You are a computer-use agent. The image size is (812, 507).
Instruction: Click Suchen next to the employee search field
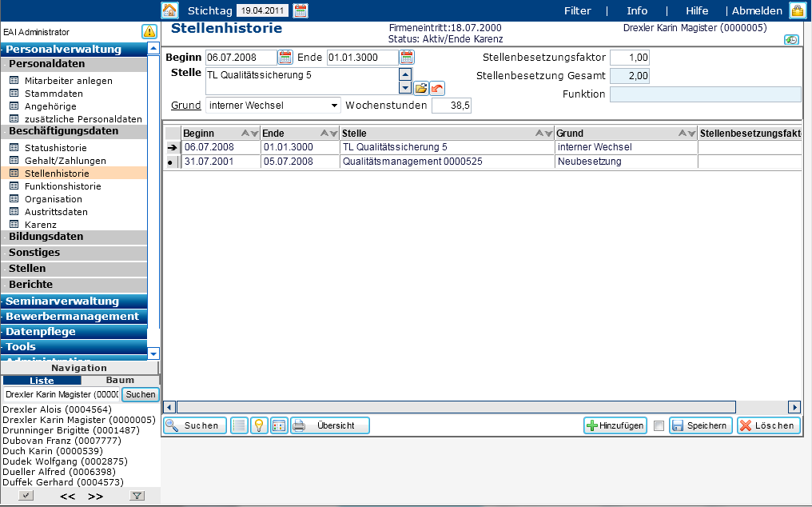[x=141, y=394]
